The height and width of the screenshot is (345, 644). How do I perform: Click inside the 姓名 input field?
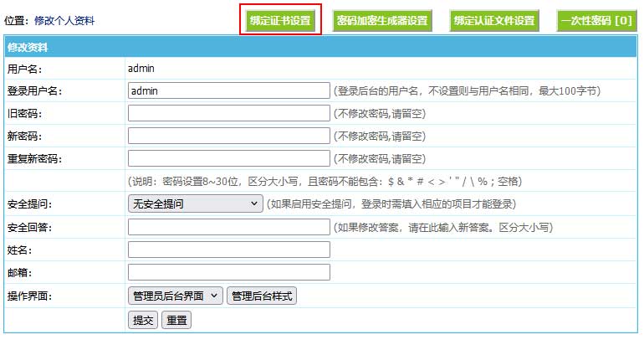click(228, 250)
